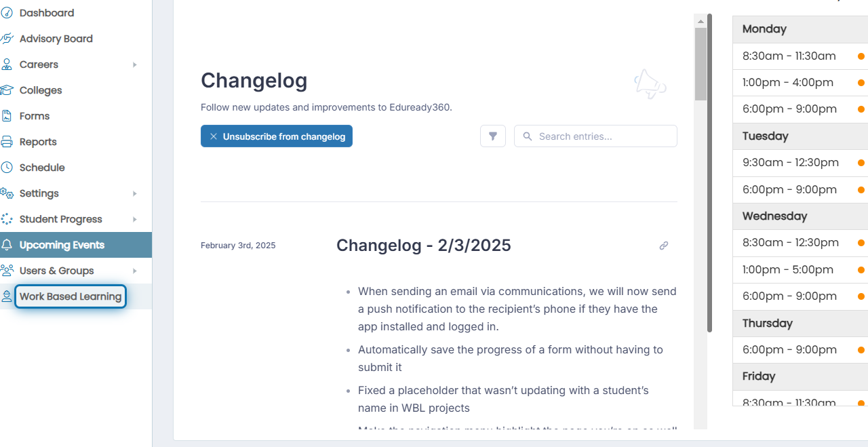Click the Advisory Board handshake icon
This screenshot has width=868, height=447.
[7, 39]
